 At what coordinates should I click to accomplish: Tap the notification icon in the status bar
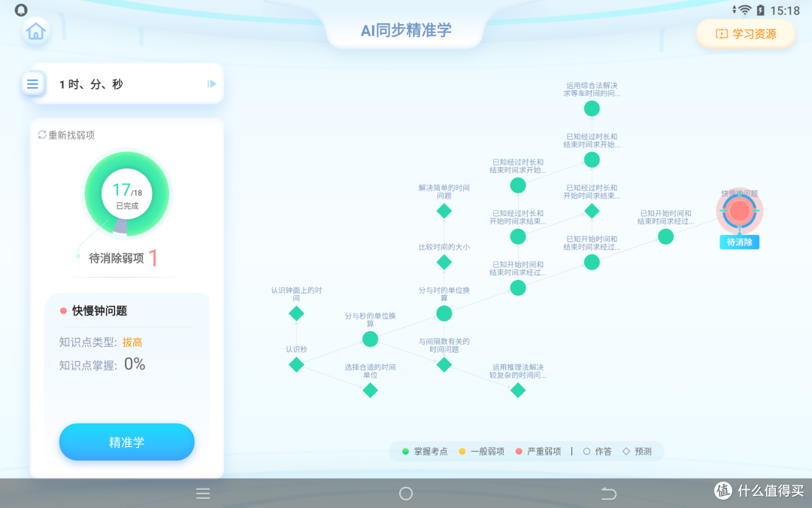click(21, 10)
